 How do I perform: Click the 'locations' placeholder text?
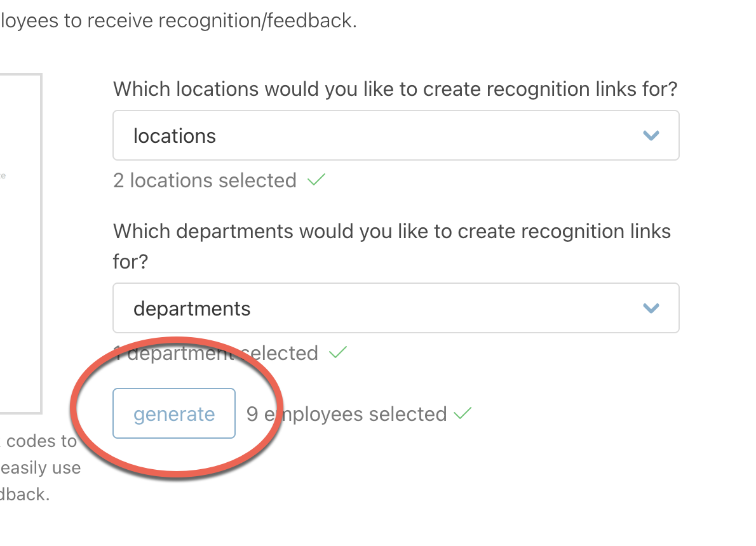(175, 136)
